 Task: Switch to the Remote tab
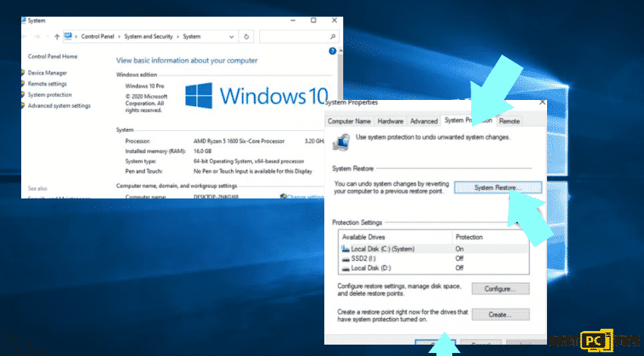pos(509,121)
